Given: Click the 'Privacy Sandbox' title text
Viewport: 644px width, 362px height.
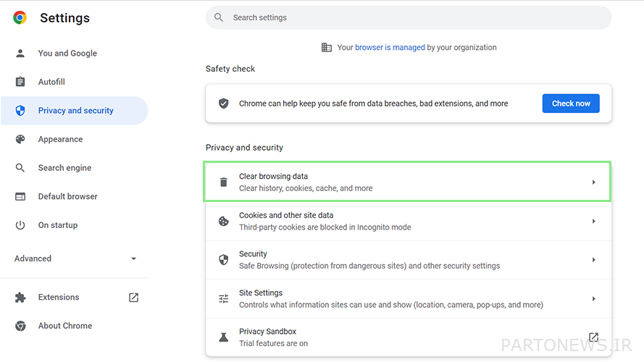Looking at the screenshot, I should (x=268, y=331).
